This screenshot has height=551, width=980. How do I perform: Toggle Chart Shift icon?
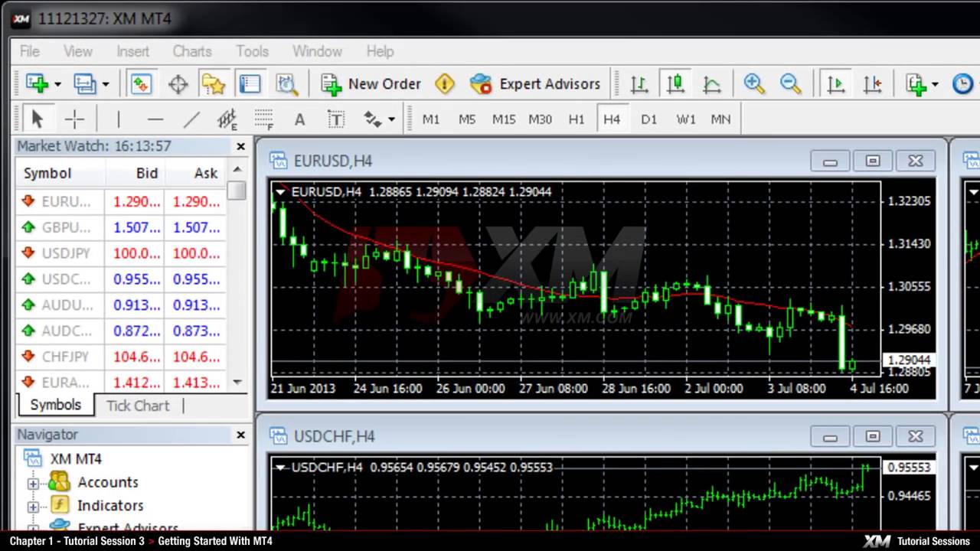872,83
